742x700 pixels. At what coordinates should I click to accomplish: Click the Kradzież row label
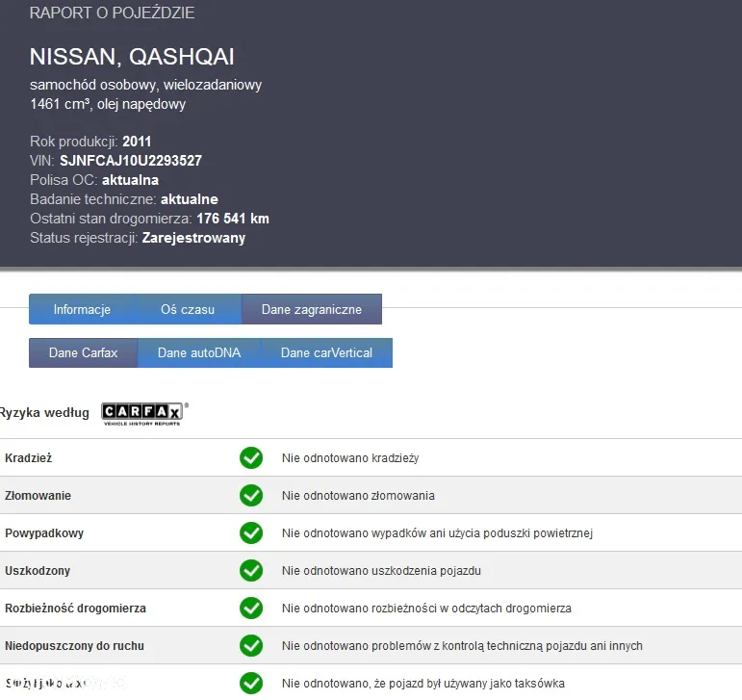(29, 457)
